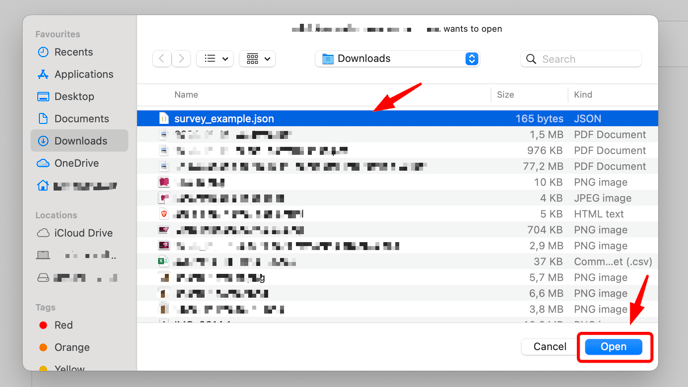The height and width of the screenshot is (387, 688).
Task: Sort files by the Kind column header
Action: pos(583,95)
